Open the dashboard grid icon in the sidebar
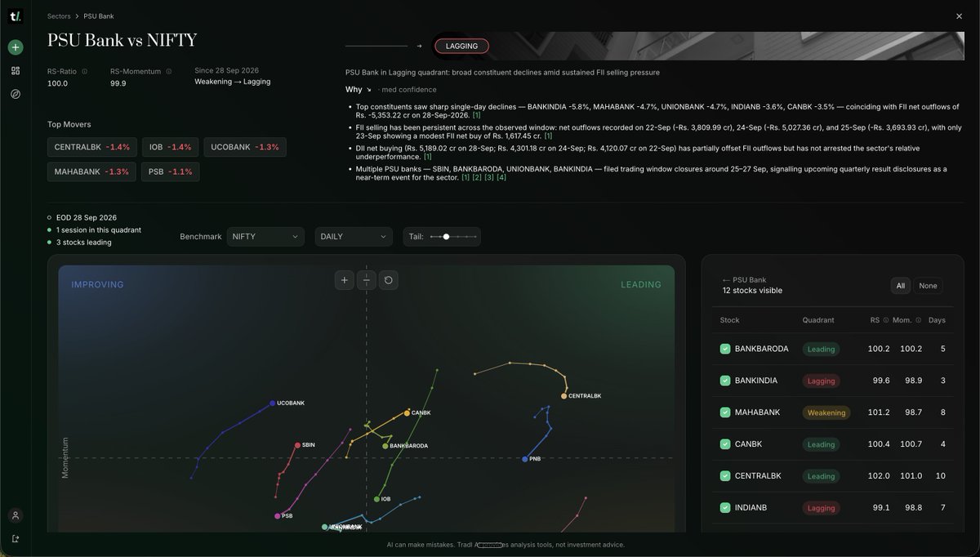This screenshot has height=557, width=980. (16, 71)
